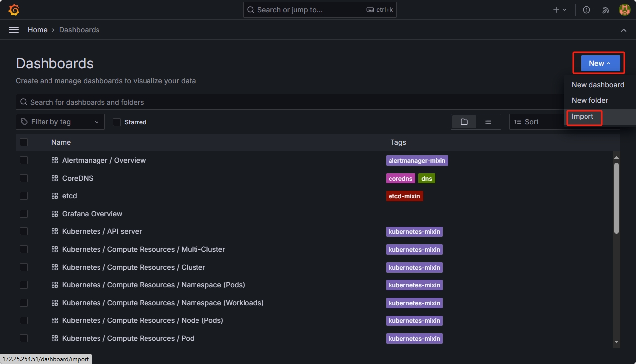Check the etcd row checkbox

point(24,196)
